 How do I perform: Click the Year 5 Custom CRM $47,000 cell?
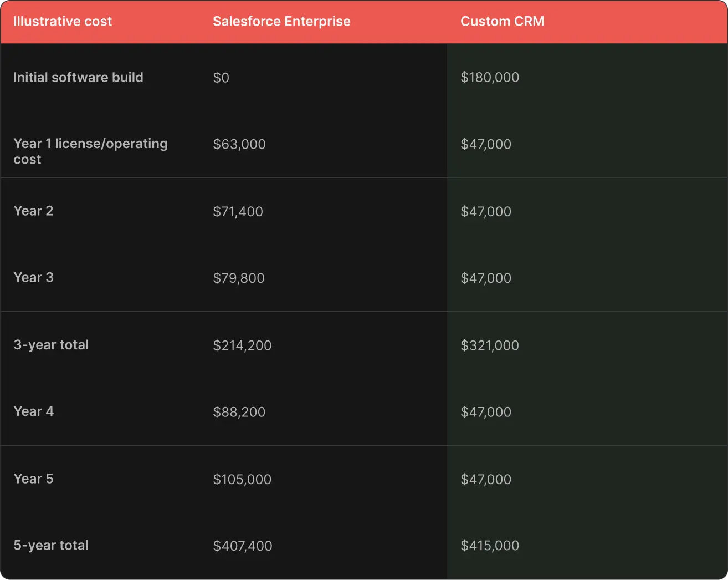(486, 479)
